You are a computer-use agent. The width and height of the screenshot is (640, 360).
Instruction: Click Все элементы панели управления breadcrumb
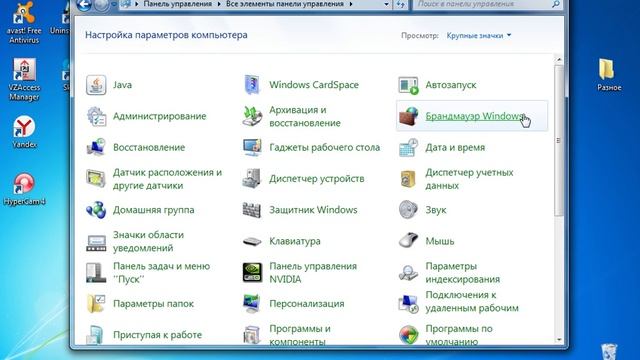(x=285, y=4)
